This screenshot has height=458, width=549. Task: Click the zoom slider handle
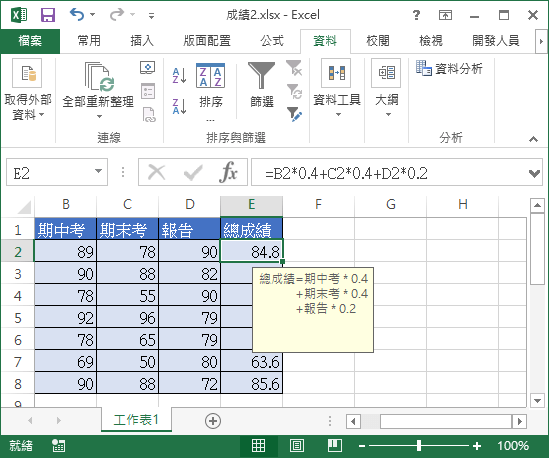[419, 446]
